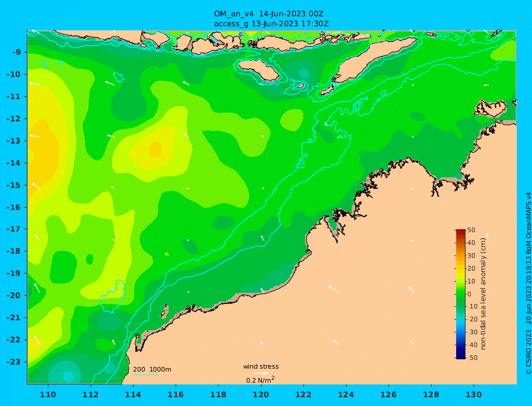Click the sea level anomaly color bar

tap(461, 294)
